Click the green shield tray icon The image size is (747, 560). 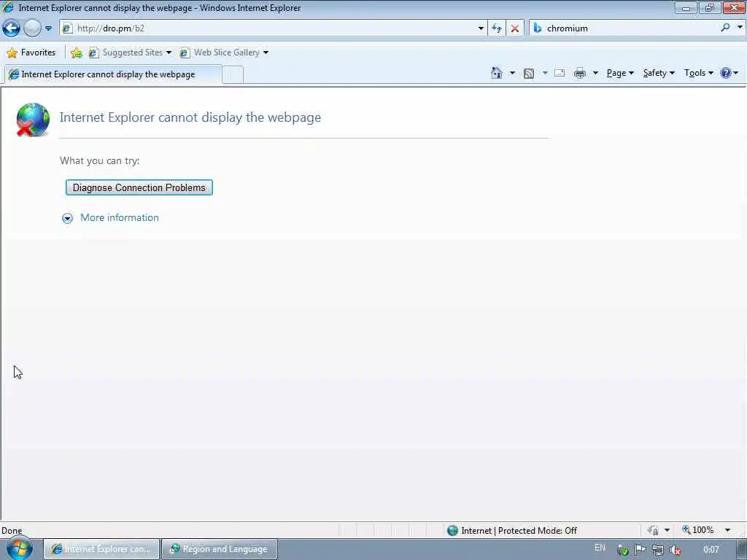coord(623,551)
